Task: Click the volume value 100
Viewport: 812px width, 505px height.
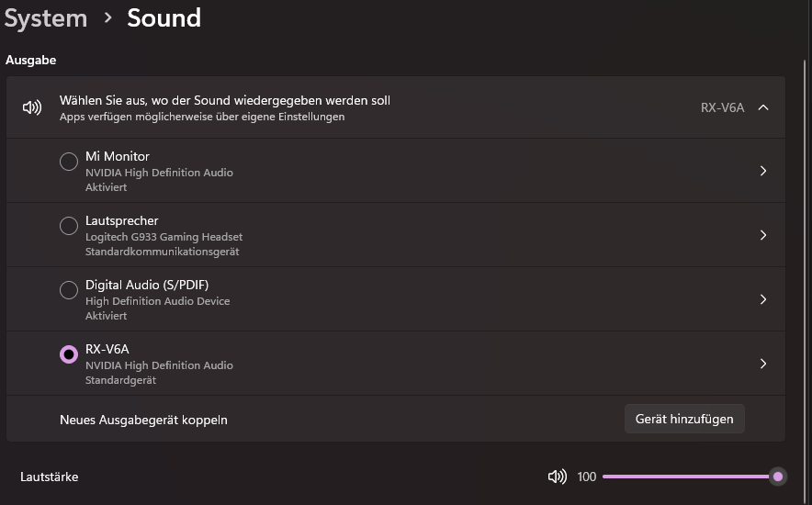Action: click(x=587, y=477)
